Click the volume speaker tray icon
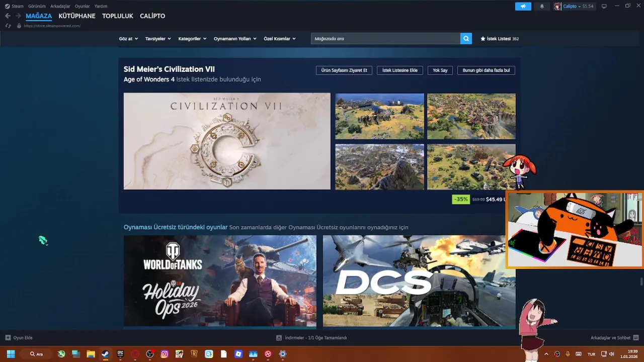 click(x=612, y=354)
